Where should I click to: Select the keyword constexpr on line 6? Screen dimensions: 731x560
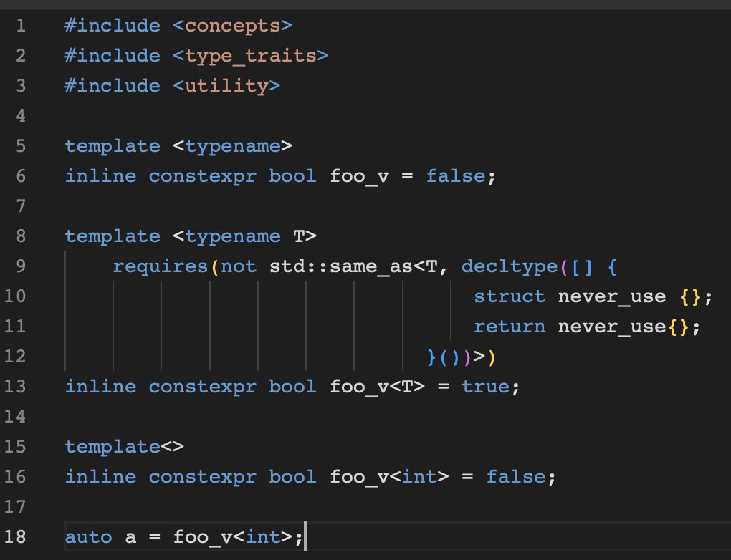203,175
